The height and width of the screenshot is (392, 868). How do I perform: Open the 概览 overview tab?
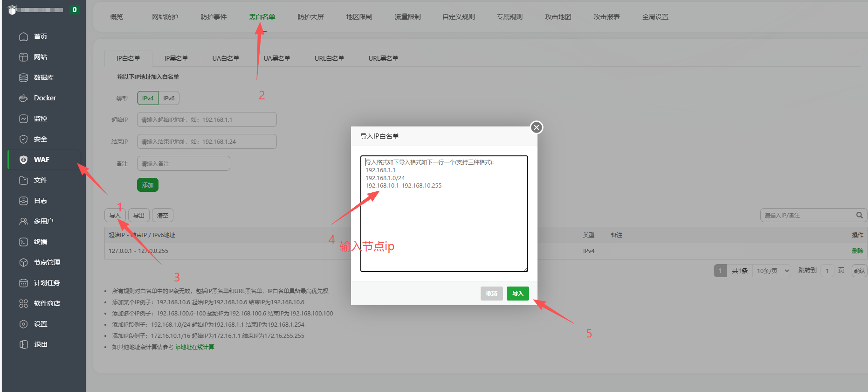click(117, 17)
